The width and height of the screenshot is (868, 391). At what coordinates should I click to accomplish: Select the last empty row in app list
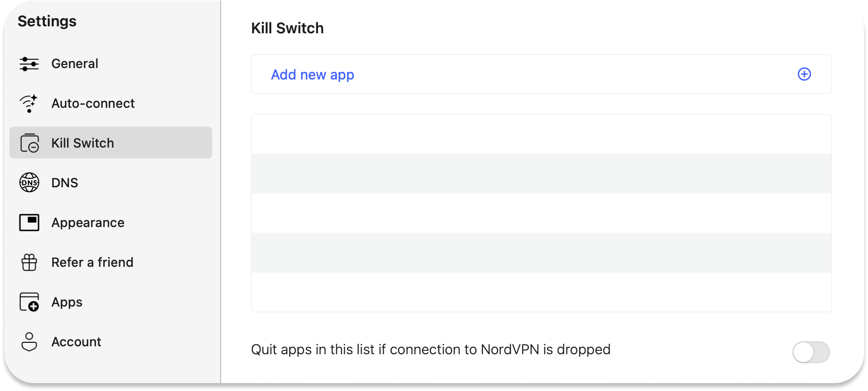[x=541, y=292]
